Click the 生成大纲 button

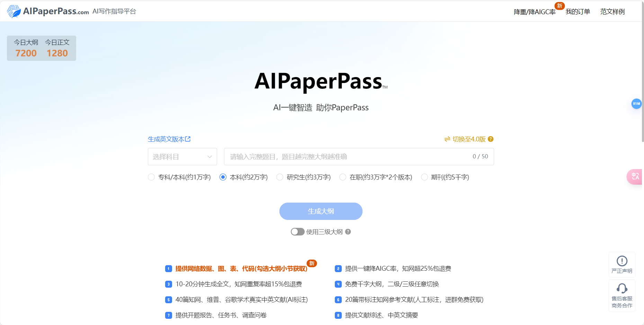click(321, 211)
